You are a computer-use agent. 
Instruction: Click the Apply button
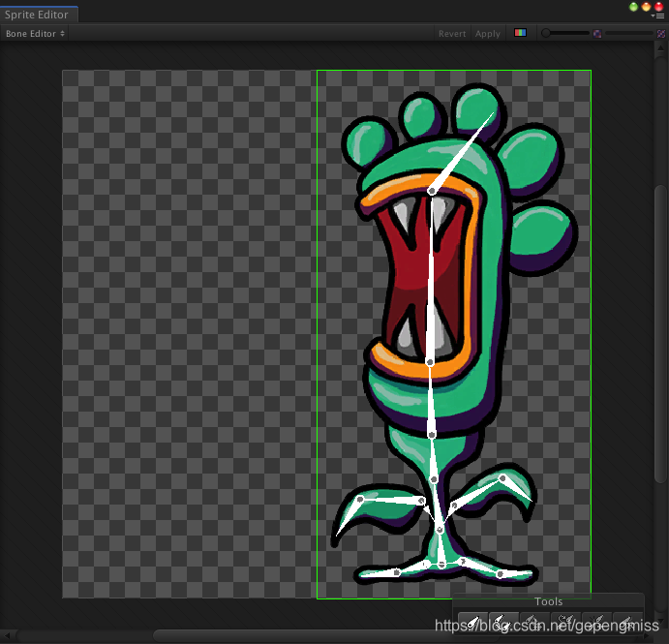pyautogui.click(x=487, y=34)
